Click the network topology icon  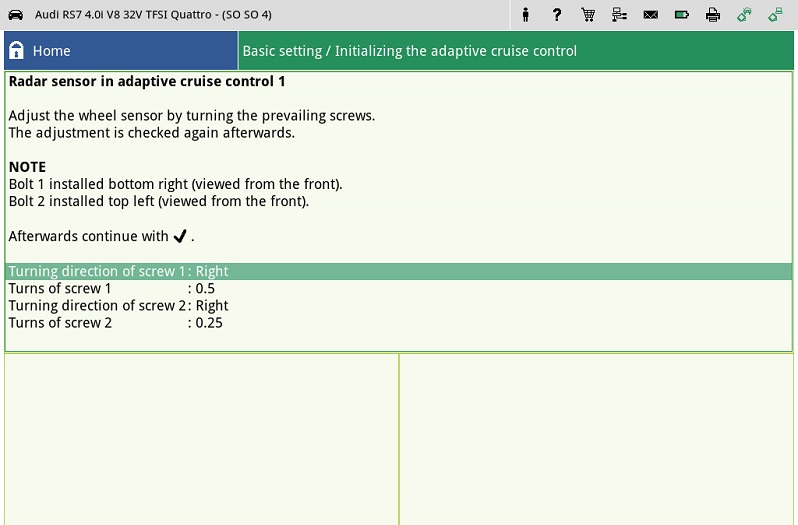(x=619, y=15)
